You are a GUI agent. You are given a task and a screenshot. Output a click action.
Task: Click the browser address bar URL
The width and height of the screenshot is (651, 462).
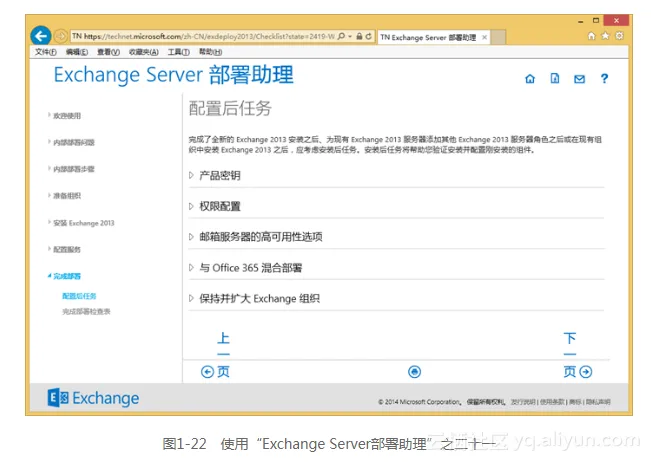[x=220, y=37]
